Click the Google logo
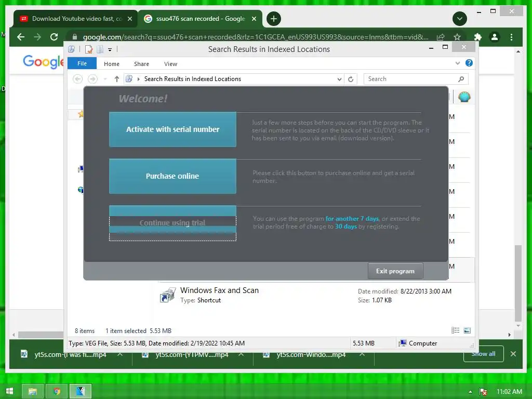This screenshot has width=532, height=399. (x=43, y=62)
